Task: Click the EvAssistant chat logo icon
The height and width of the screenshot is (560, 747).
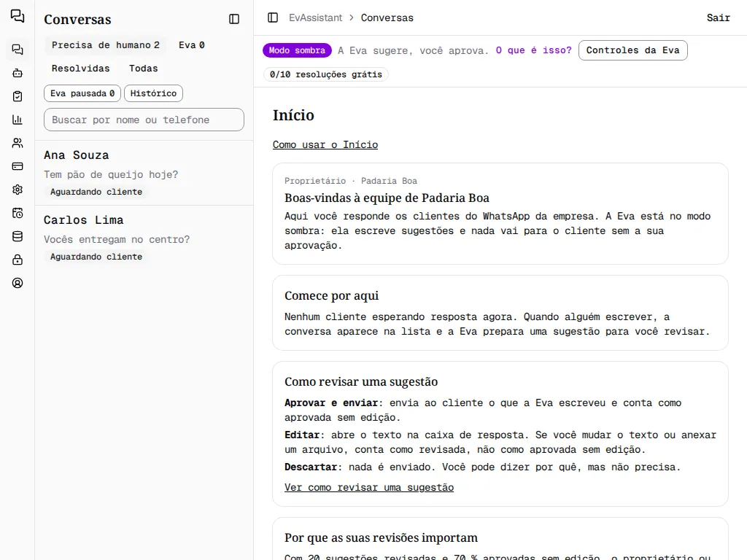Action: [18, 16]
